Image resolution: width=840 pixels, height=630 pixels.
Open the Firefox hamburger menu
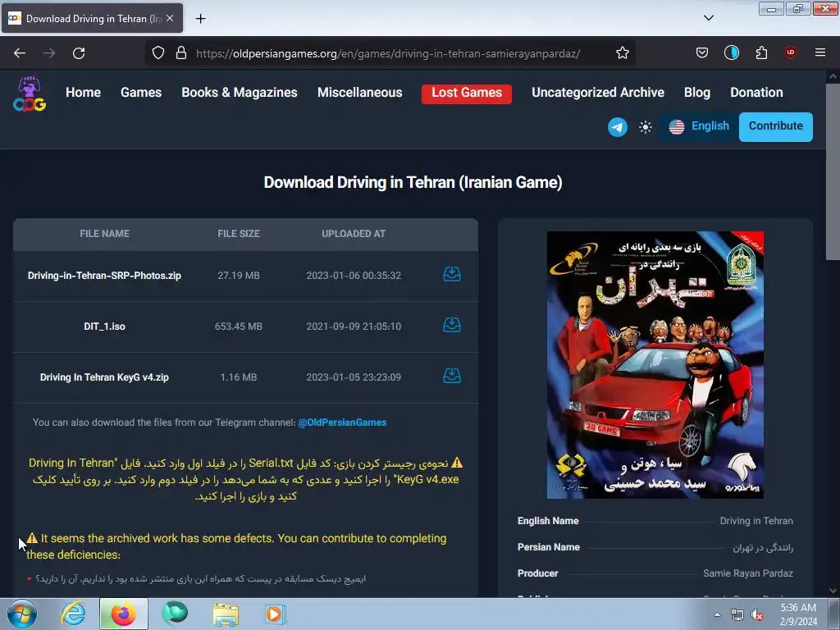point(820,52)
